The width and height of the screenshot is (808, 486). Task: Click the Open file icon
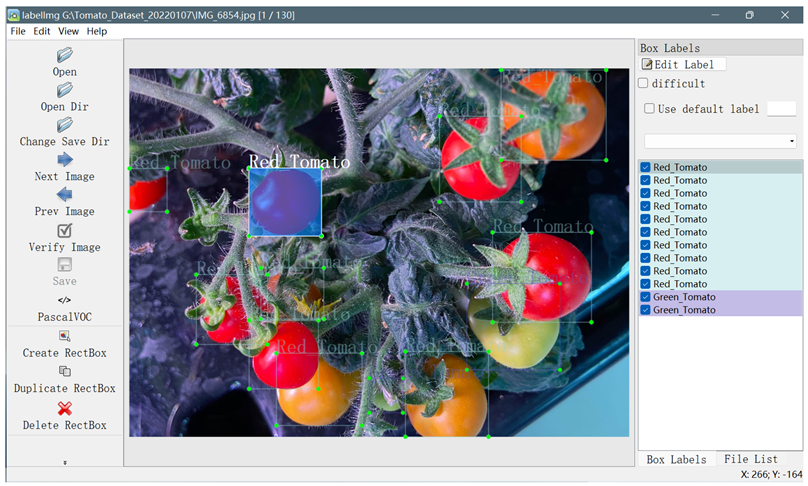pos(65,55)
